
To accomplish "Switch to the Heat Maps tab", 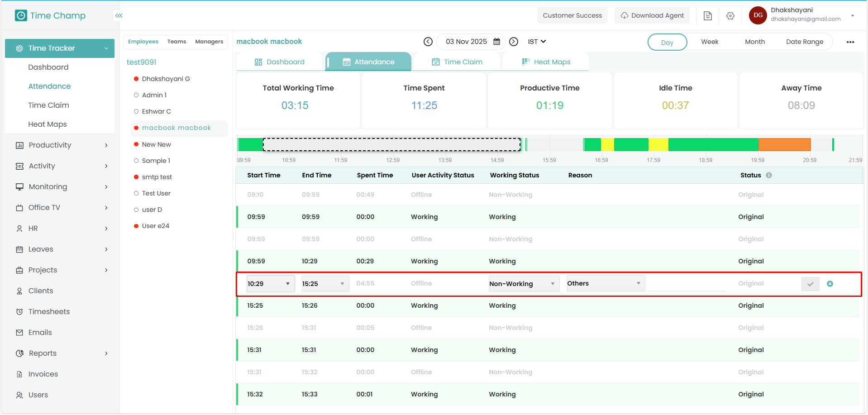I will 546,62.
